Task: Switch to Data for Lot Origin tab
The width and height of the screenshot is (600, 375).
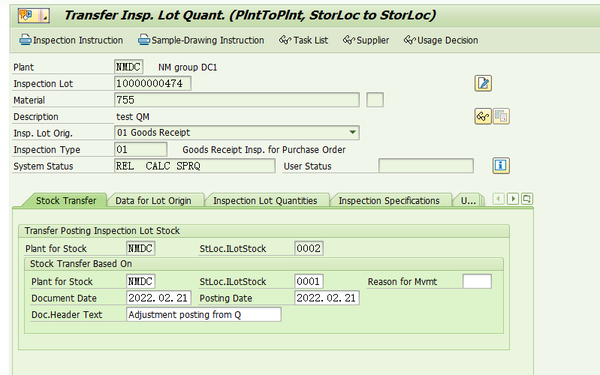Action: (x=153, y=201)
